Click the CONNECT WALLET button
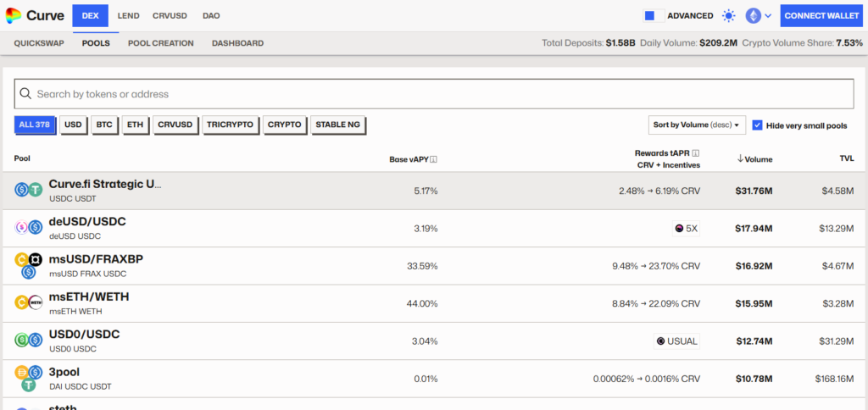This screenshot has height=410, width=868. pyautogui.click(x=821, y=15)
